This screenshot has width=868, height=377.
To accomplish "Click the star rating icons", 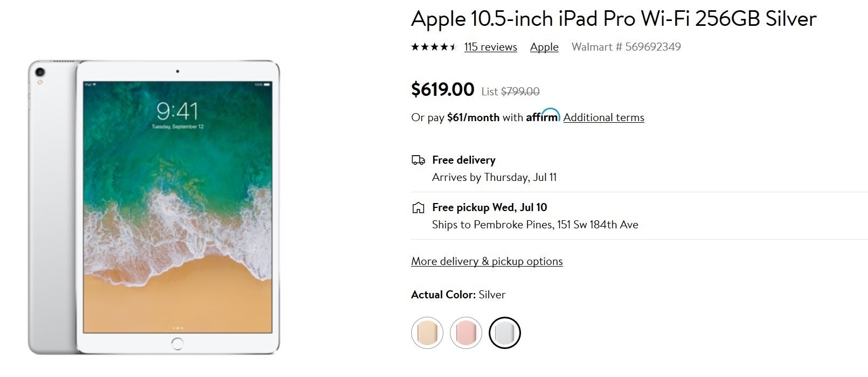I will pyautogui.click(x=434, y=47).
